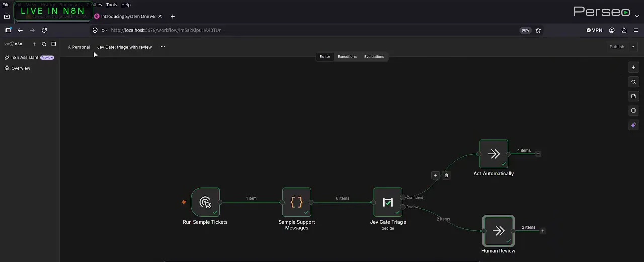The width and height of the screenshot is (644, 262).
Task: Open the browser account profile icon
Action: coord(612,30)
